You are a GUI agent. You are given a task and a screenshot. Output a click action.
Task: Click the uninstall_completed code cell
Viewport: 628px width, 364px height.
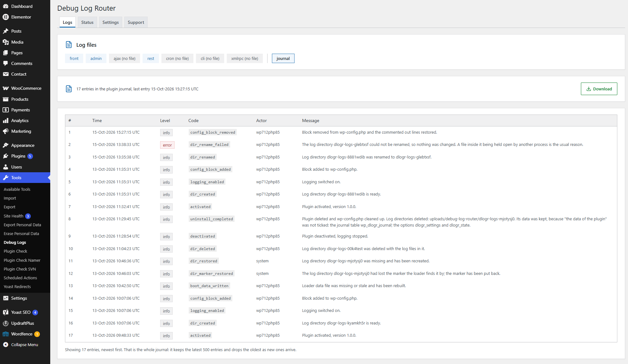[212, 219]
